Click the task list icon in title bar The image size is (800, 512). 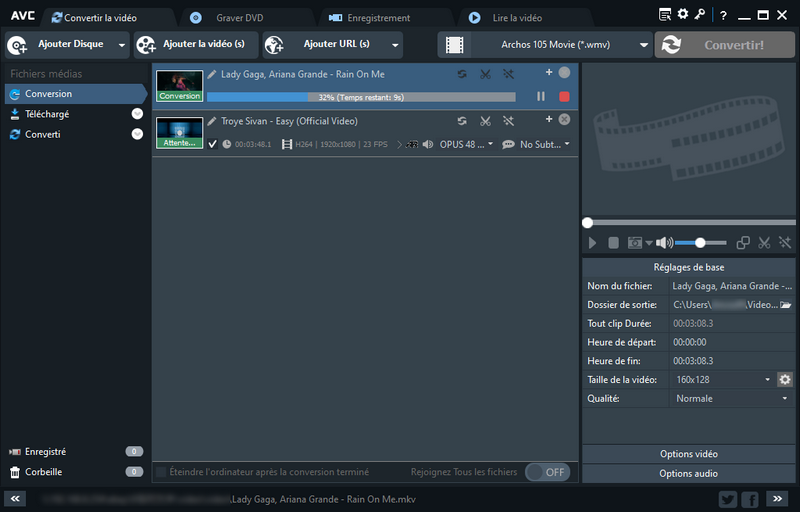(x=665, y=15)
